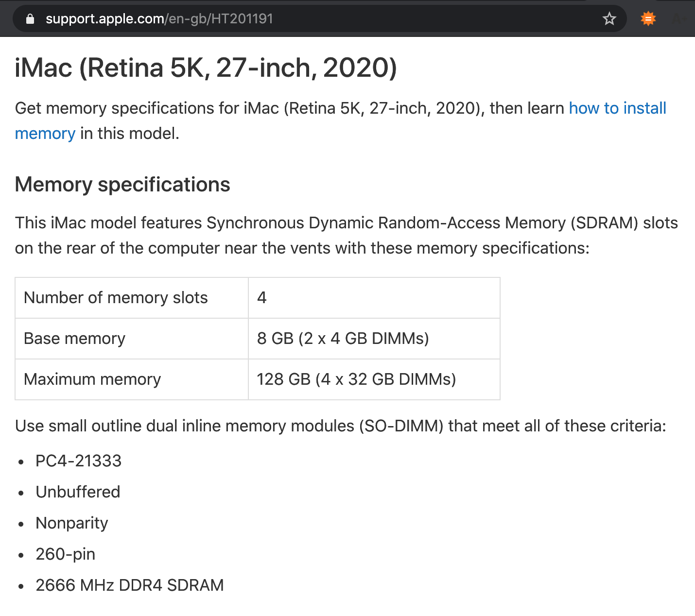Click the "2666 MHz DDR4 SDRAM" bullet item
The height and width of the screenshot is (616, 695).
click(130, 585)
